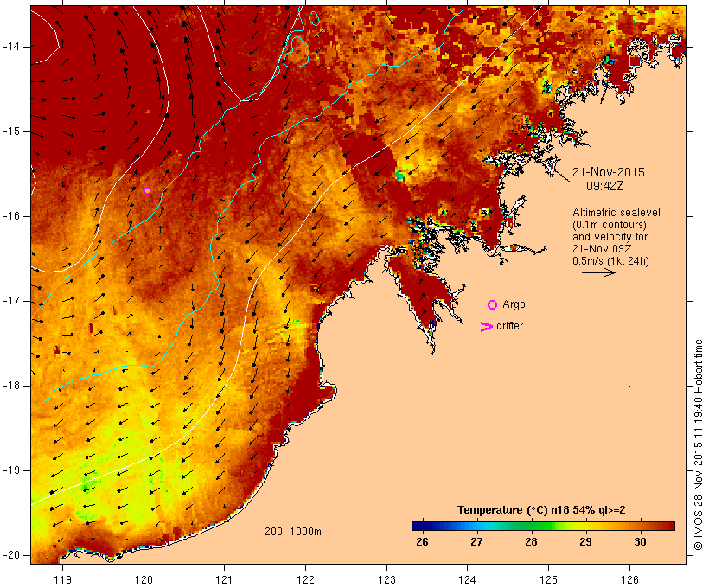Image resolution: width=709 pixels, height=588 pixels.
Task: Click latitude axis label -14
Action: coord(11,47)
